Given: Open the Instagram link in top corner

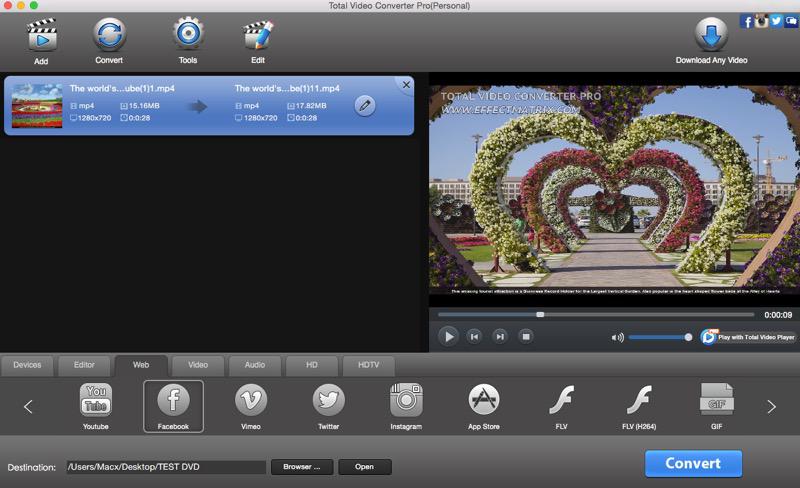Looking at the screenshot, I should pos(761,21).
